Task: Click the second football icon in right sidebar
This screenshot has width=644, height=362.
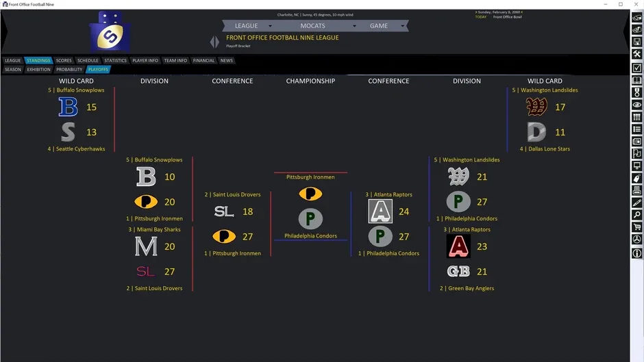Action: pos(636,29)
